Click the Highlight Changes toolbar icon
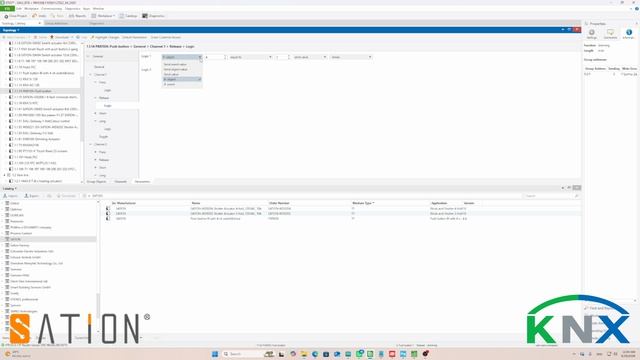This screenshot has width=640, height=360. point(93,37)
